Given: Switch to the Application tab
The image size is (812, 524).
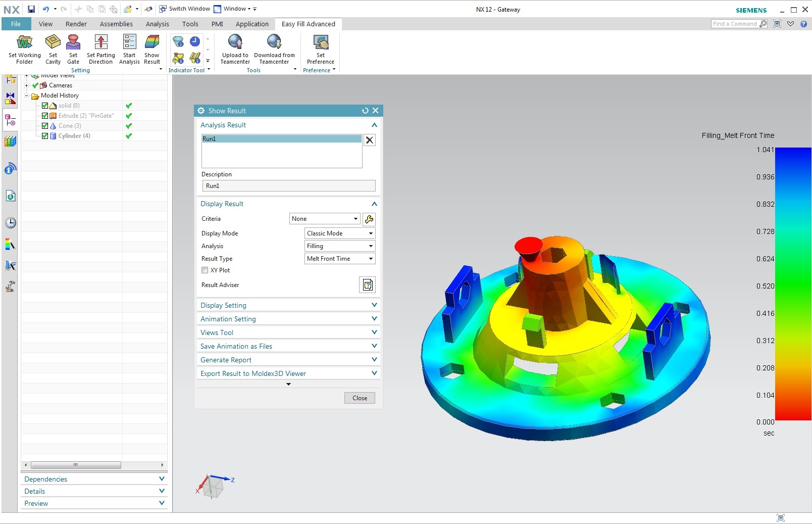Looking at the screenshot, I should tap(252, 24).
